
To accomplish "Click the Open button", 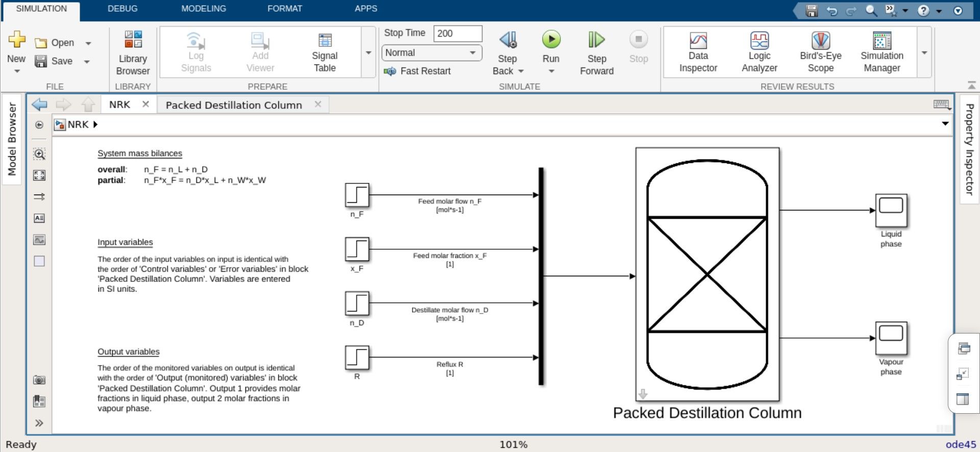I will 55,43.
